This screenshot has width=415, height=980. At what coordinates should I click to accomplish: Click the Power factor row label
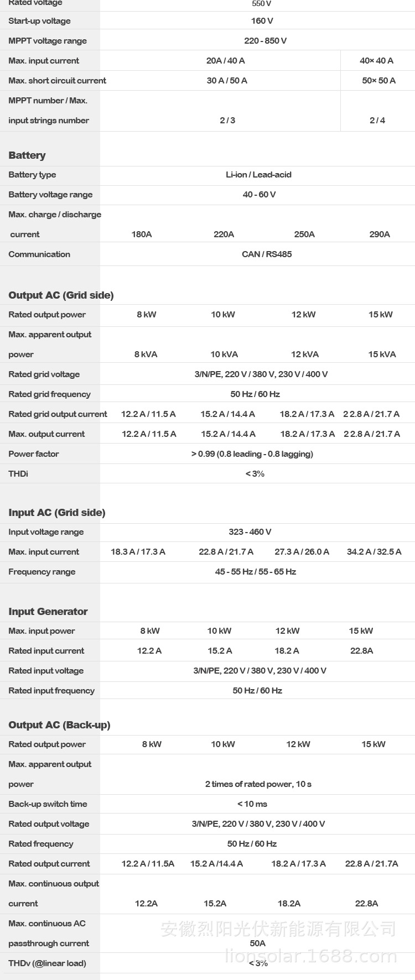[33, 454]
